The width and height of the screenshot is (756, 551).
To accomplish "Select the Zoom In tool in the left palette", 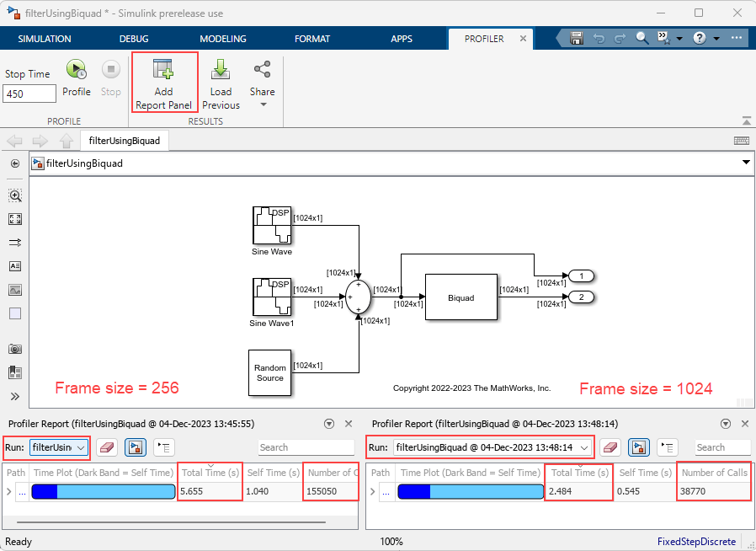I will 15,195.
